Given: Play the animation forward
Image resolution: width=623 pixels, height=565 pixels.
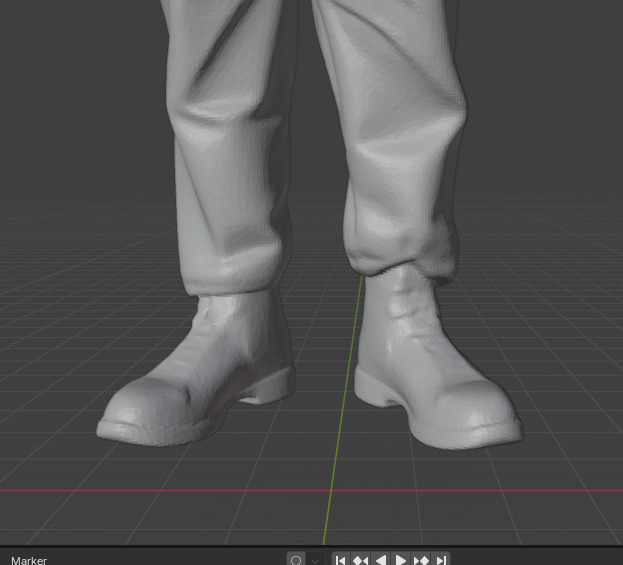Looking at the screenshot, I should (x=400, y=559).
